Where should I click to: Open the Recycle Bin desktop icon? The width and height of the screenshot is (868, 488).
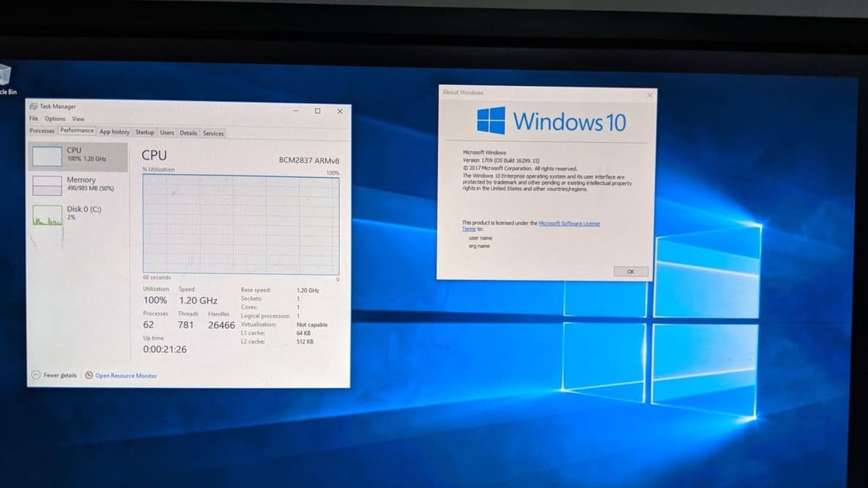pyautogui.click(x=5, y=79)
